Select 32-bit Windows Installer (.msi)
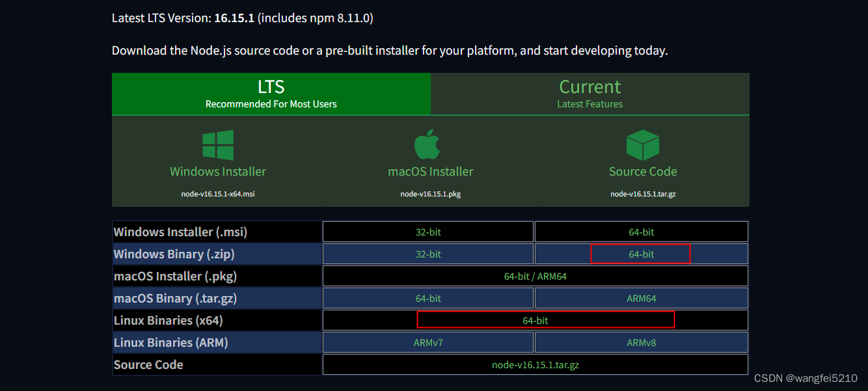 pos(428,232)
